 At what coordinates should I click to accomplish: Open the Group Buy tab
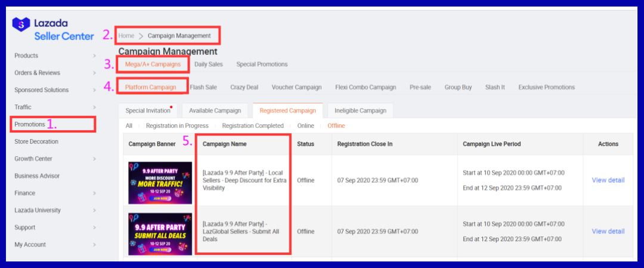[x=458, y=87]
